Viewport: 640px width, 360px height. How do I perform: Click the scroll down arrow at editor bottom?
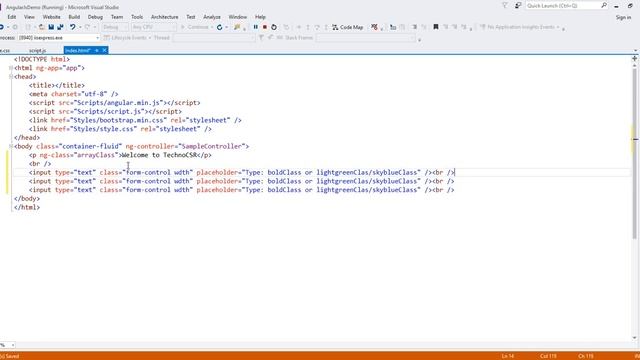click(635, 338)
